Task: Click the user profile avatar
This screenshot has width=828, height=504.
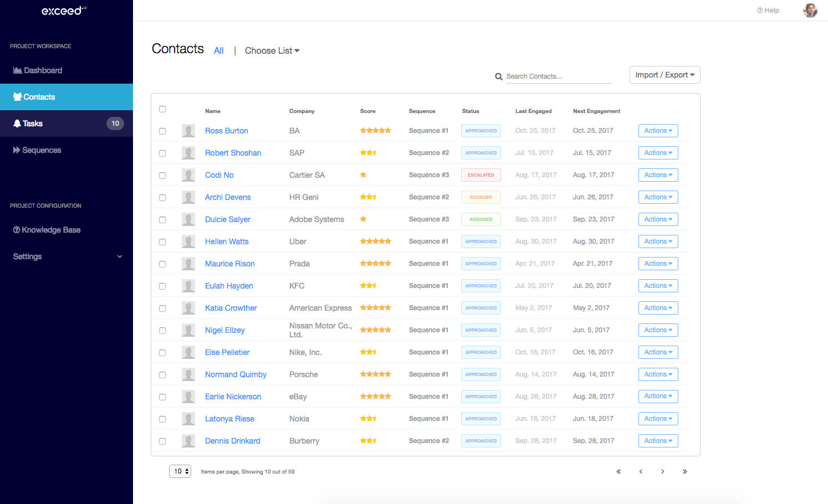Action: [x=810, y=10]
